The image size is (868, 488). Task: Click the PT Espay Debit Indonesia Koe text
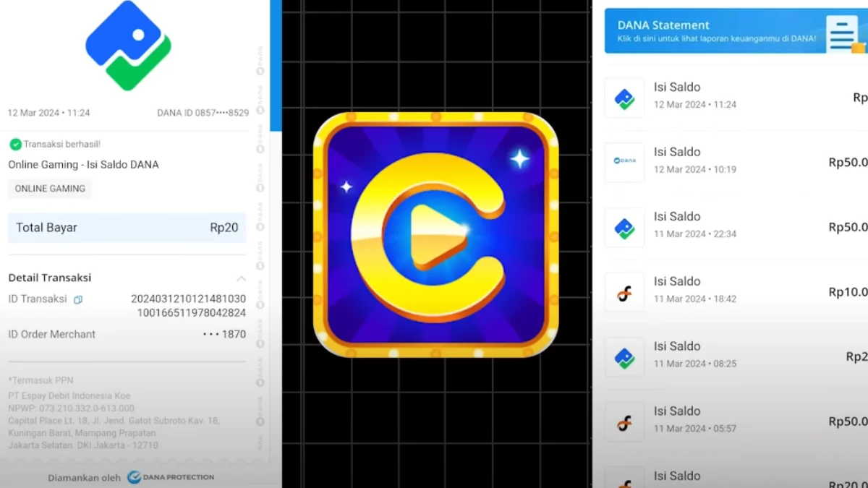tap(69, 396)
